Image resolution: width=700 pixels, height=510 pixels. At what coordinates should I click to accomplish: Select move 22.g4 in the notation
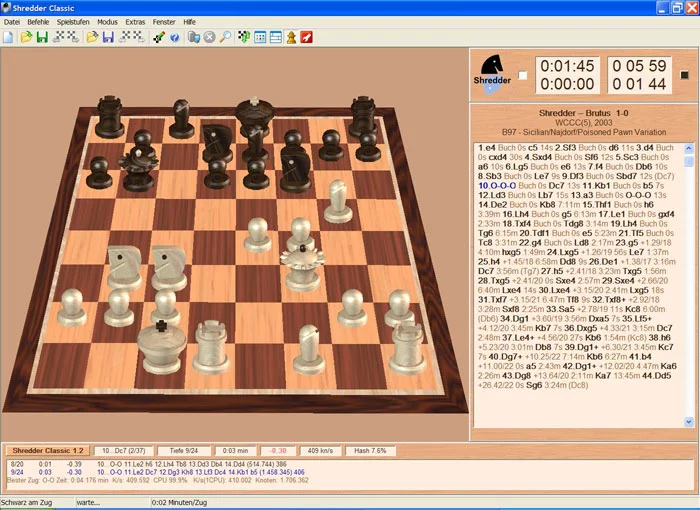click(x=529, y=242)
